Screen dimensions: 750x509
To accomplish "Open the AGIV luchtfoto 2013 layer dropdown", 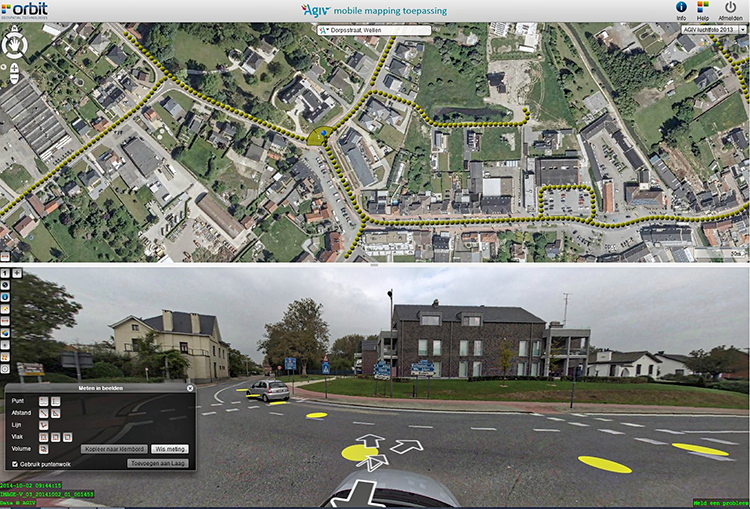I will click(x=713, y=30).
